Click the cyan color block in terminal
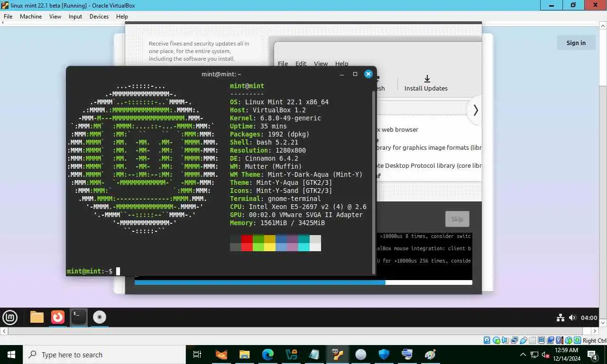Image resolution: width=607 pixels, height=364 pixels. (303, 243)
